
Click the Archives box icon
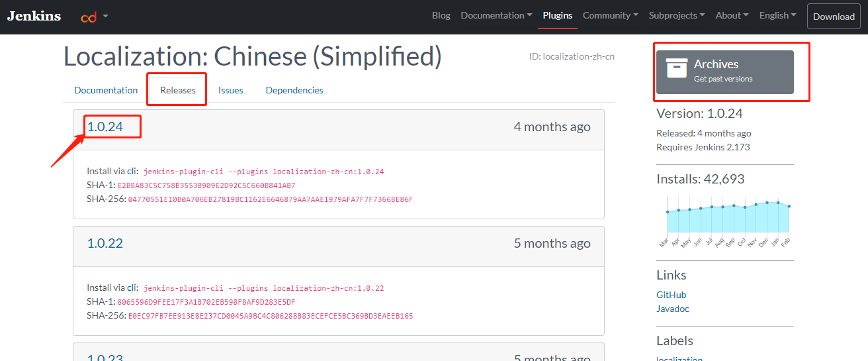coord(676,69)
